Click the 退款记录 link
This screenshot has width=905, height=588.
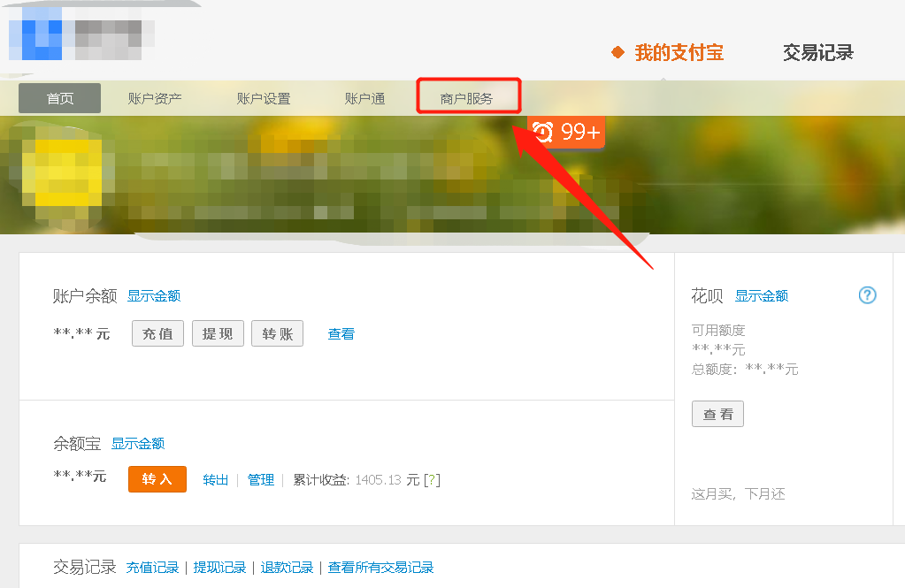(x=287, y=569)
